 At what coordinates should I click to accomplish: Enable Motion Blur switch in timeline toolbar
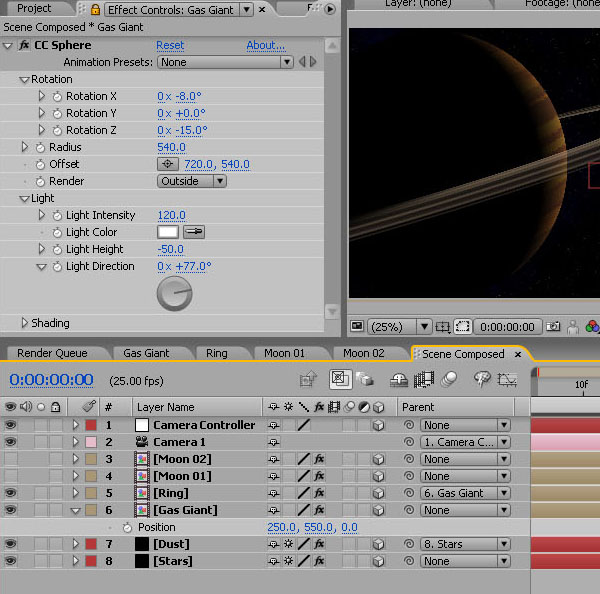click(x=450, y=380)
